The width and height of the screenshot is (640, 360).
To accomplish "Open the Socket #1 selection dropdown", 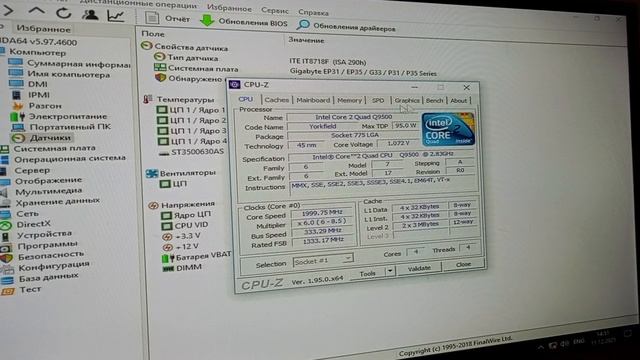I will (323, 261).
